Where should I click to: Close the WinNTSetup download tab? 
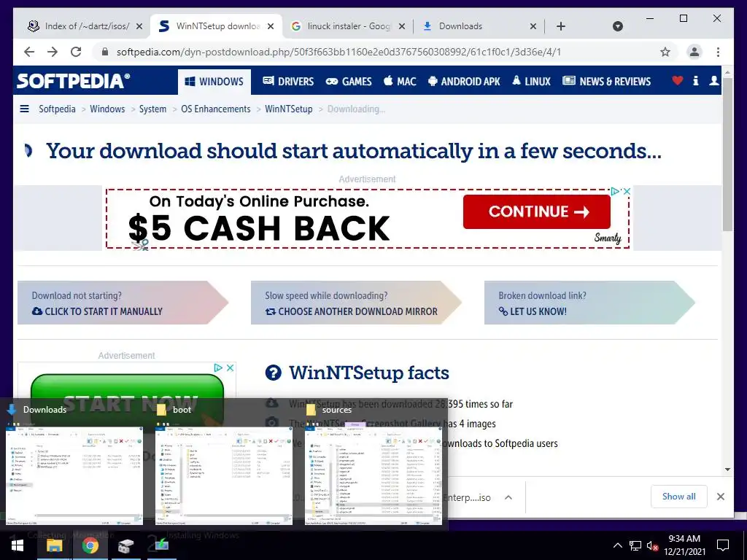pos(270,26)
